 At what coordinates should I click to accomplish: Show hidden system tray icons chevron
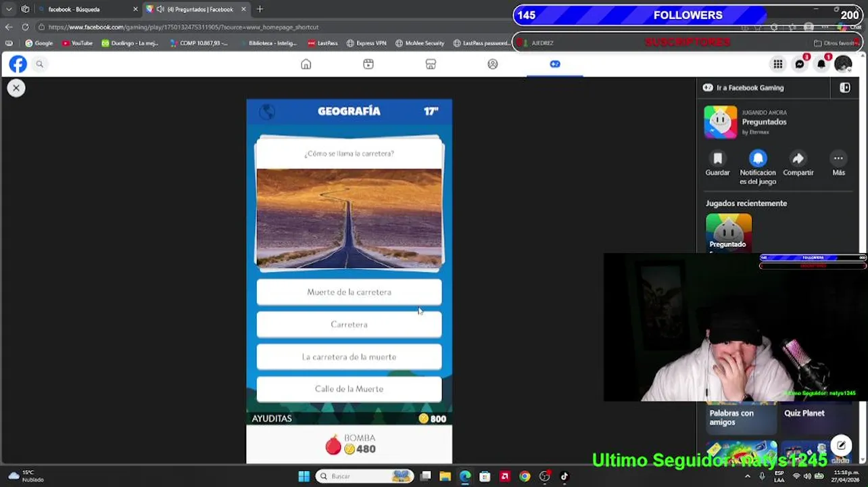point(748,476)
